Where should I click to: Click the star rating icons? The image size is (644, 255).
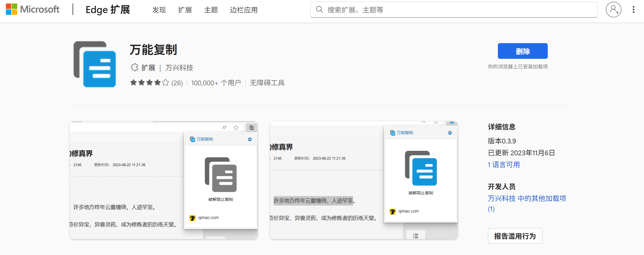(149, 83)
